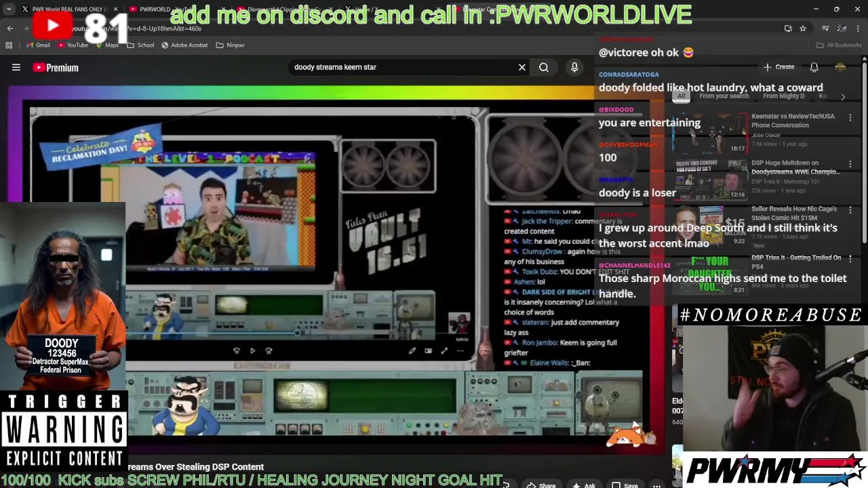Click the Save button below the video
Screen dimensions: 868x488
click(x=625, y=485)
